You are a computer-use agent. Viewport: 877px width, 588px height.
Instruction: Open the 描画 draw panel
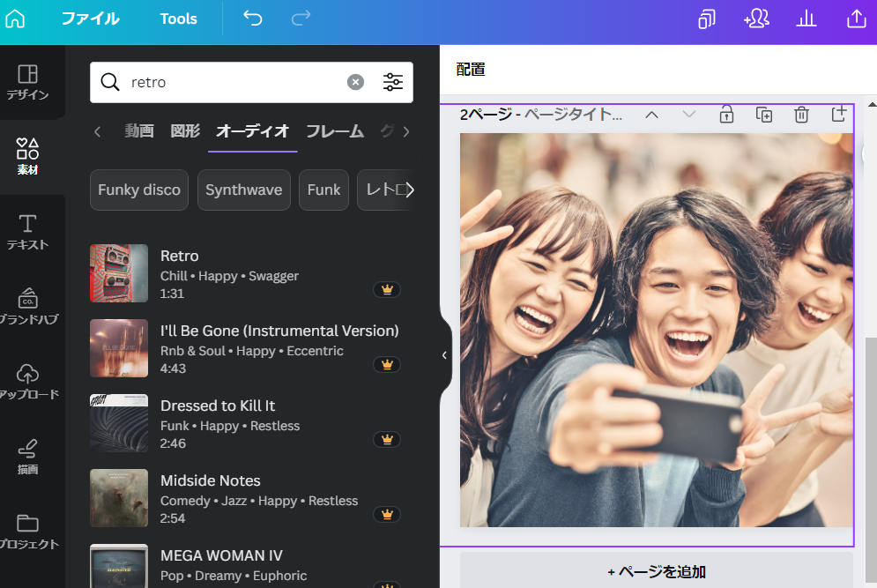pos(27,457)
